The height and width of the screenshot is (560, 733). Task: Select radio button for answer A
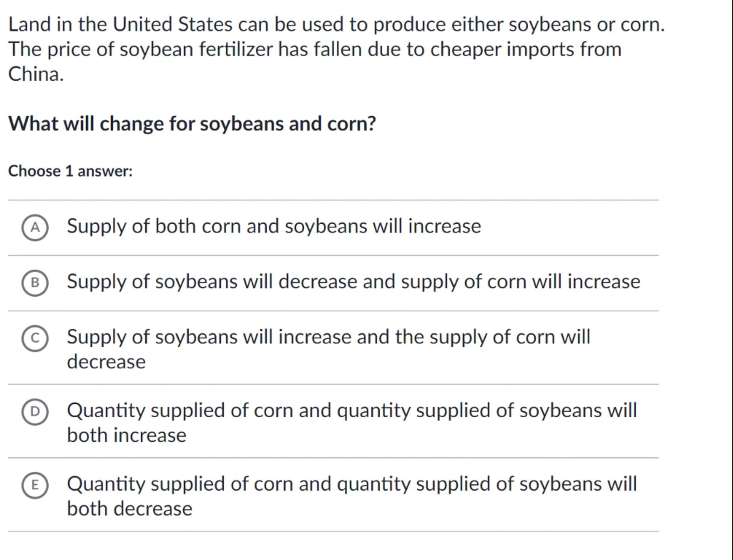[x=35, y=228]
